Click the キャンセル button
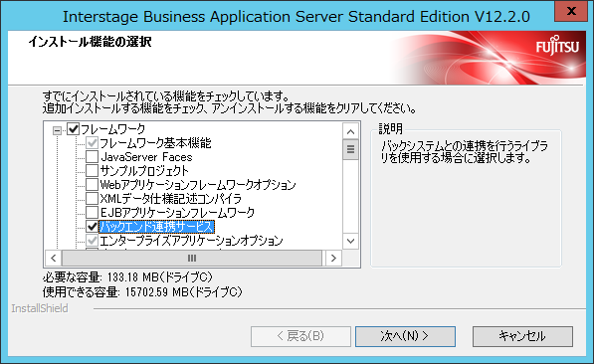This screenshot has width=594, height=364. tap(522, 336)
